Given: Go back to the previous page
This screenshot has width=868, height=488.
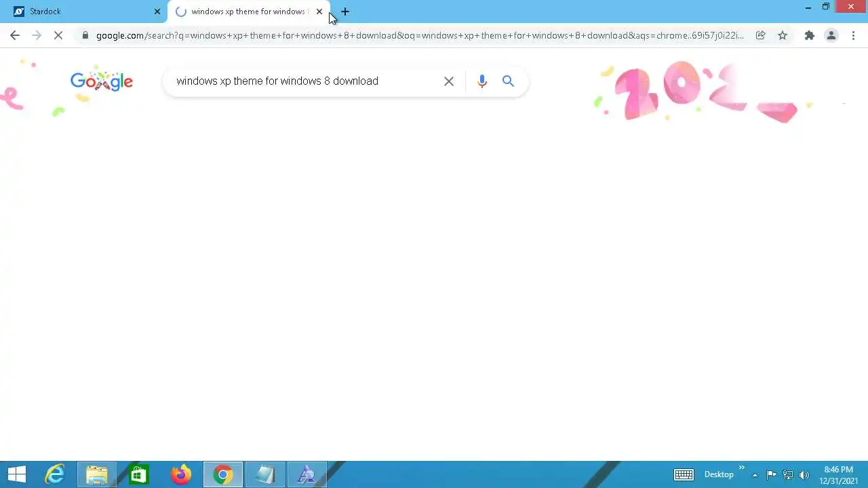Looking at the screenshot, I should [15, 35].
